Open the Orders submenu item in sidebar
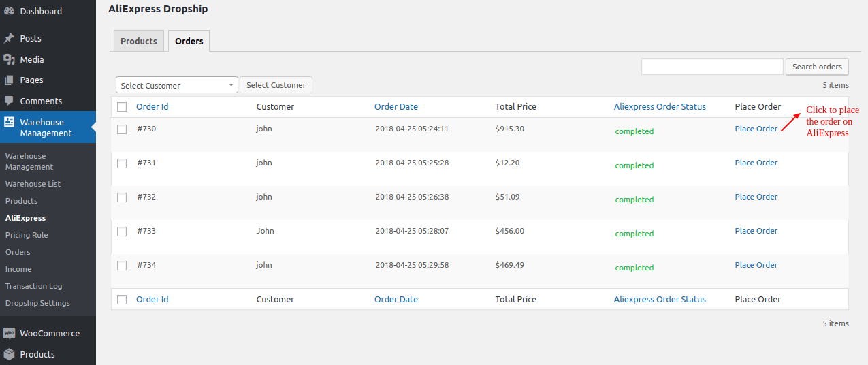 pos(18,252)
